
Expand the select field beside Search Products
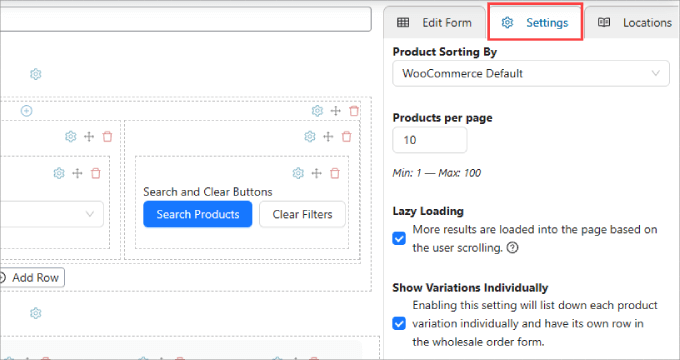pos(52,214)
